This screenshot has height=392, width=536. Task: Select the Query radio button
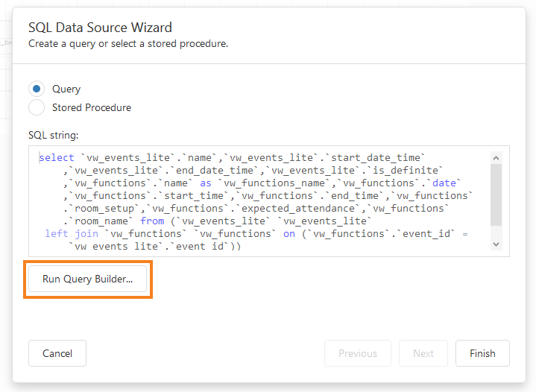pyautogui.click(x=37, y=89)
